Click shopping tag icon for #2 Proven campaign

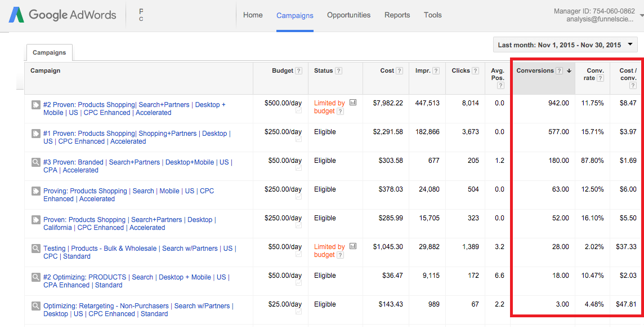click(x=35, y=105)
